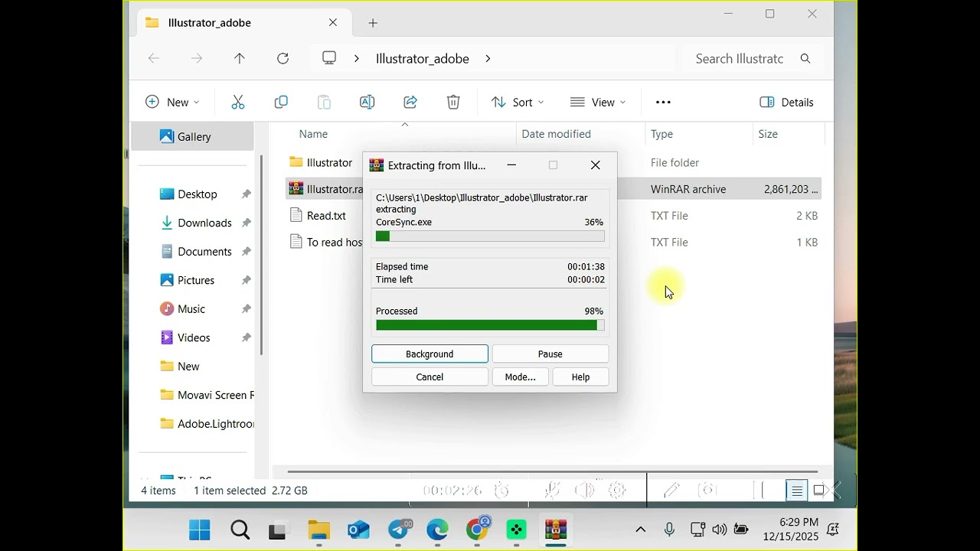Click the Share icon in toolbar

coord(410,102)
